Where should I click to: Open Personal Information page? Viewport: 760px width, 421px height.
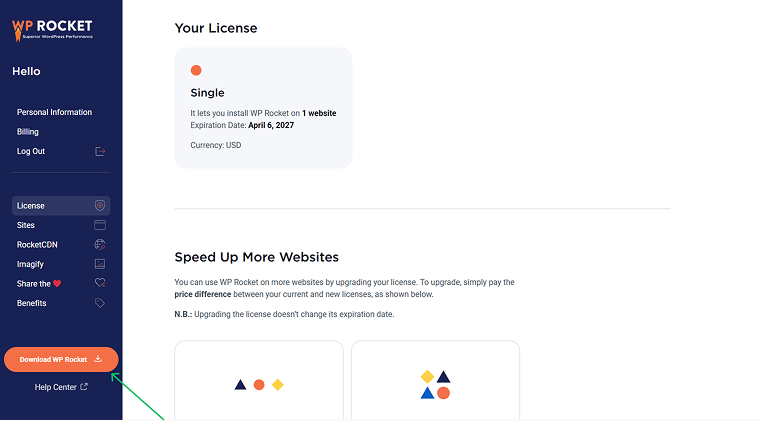click(54, 112)
